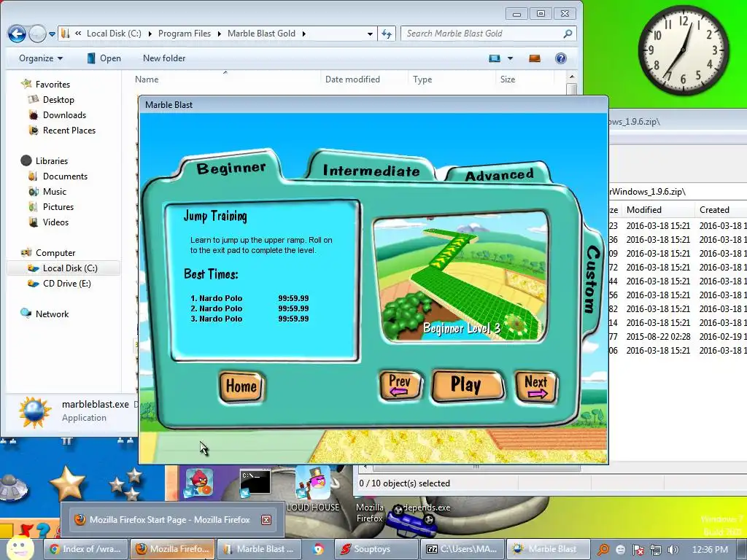Open Videos library
747x560 pixels.
(55, 222)
